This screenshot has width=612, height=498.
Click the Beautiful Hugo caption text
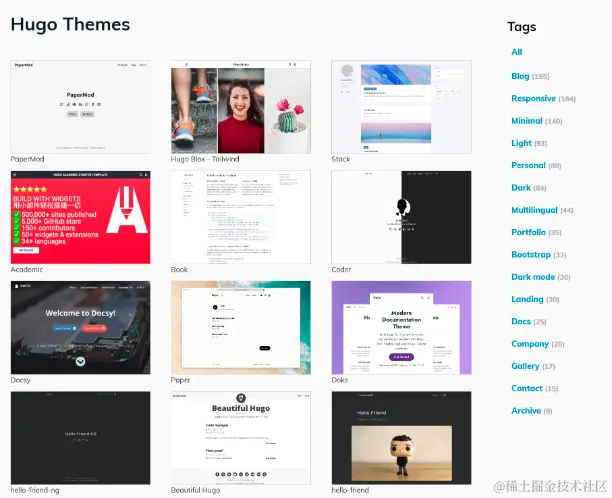click(x=196, y=490)
